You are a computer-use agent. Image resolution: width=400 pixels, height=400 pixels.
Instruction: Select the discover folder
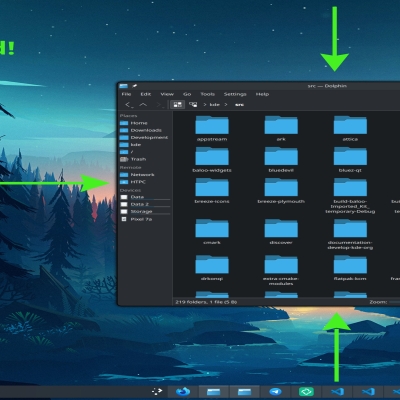(281, 232)
